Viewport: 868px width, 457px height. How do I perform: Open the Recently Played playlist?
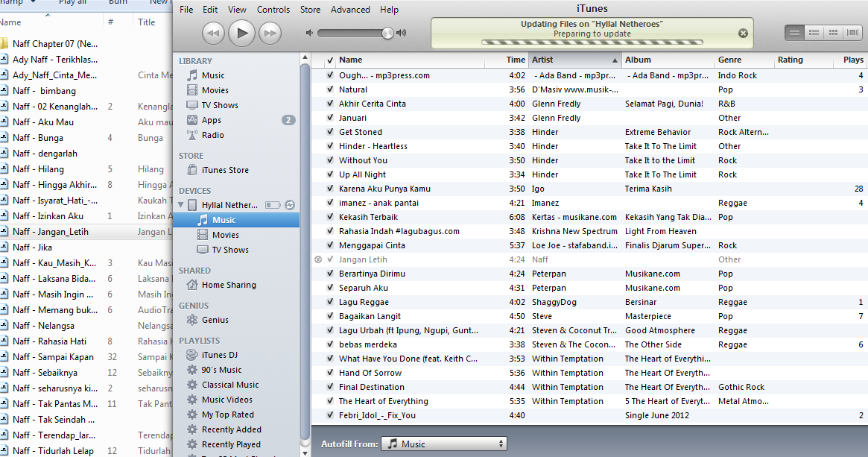click(231, 445)
